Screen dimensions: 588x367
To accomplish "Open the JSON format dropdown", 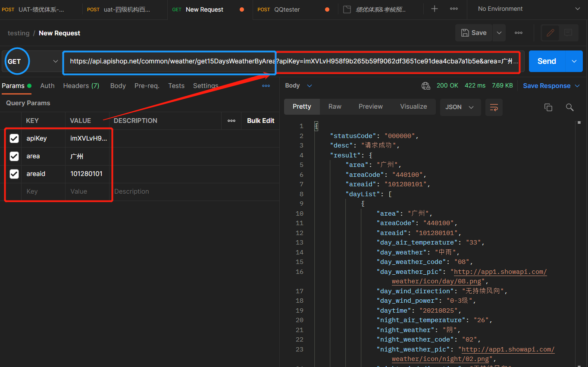I will [460, 107].
